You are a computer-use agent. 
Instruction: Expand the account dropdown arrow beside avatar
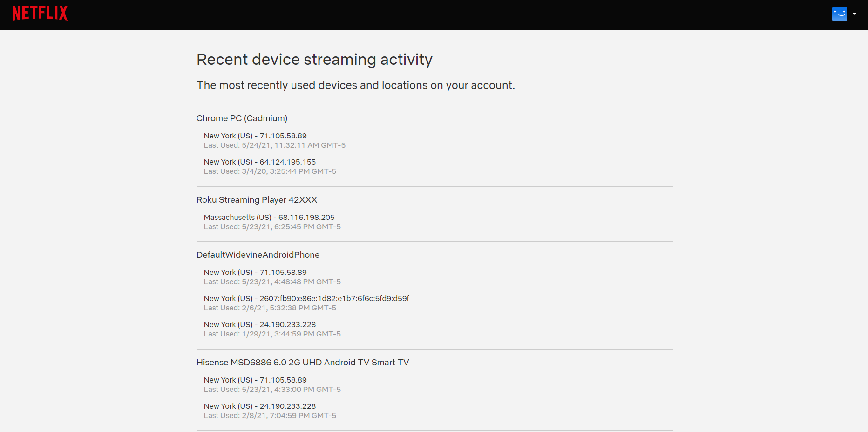(x=854, y=14)
